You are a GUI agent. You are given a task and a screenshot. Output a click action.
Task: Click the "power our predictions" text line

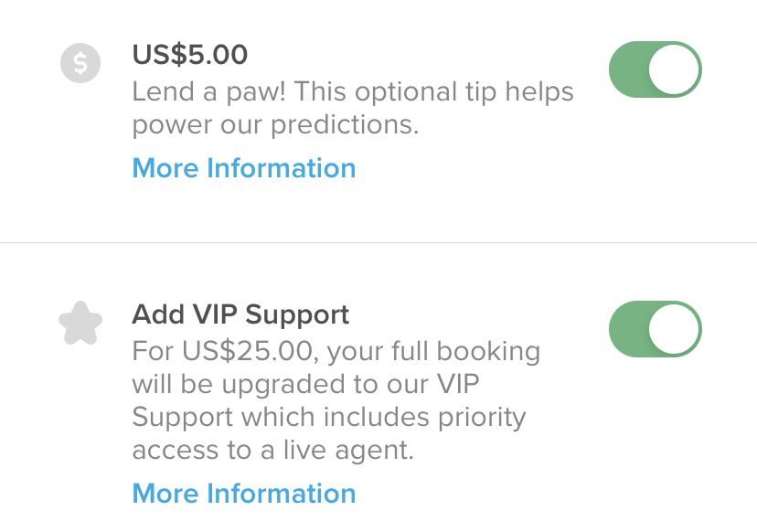(x=275, y=125)
